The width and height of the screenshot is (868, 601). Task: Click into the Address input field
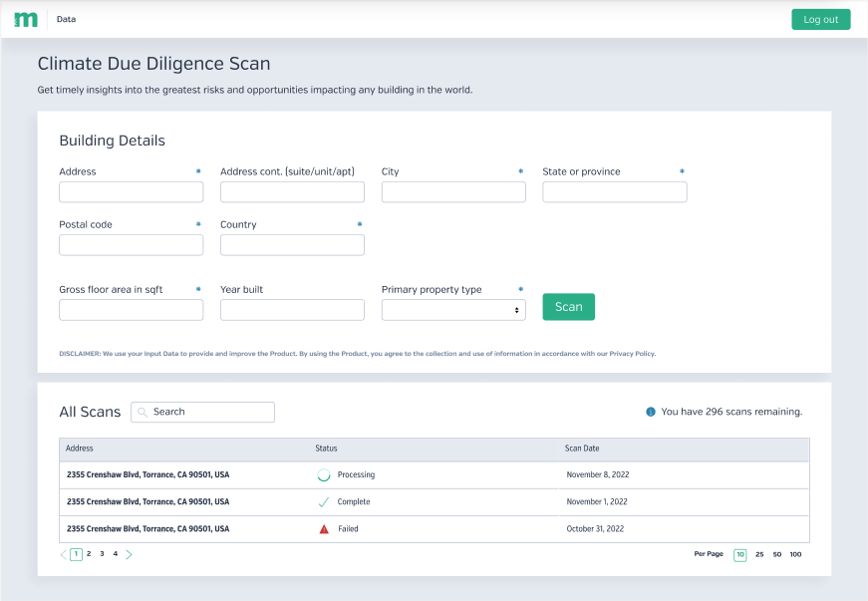[x=131, y=192]
